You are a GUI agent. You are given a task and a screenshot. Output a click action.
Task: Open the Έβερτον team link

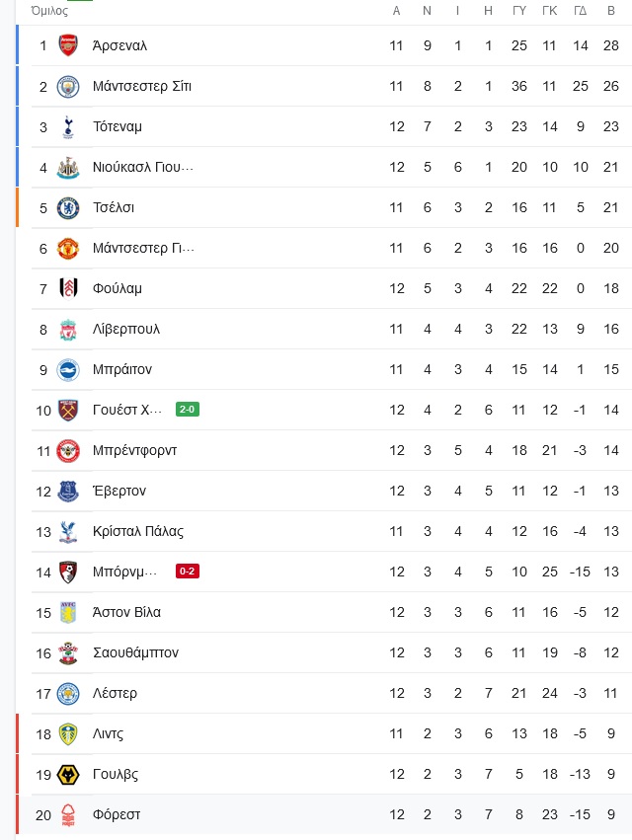click(119, 491)
